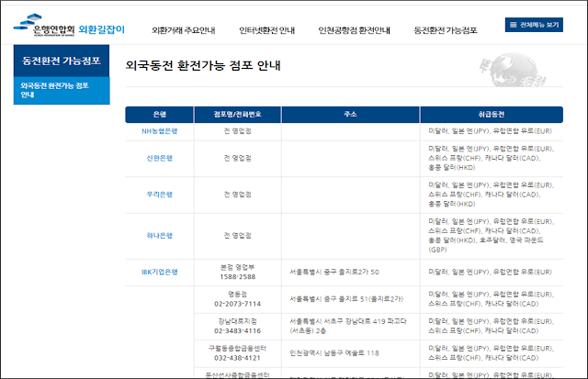Open the NH농협은행 link
The height and width of the screenshot is (379, 588).
(159, 131)
